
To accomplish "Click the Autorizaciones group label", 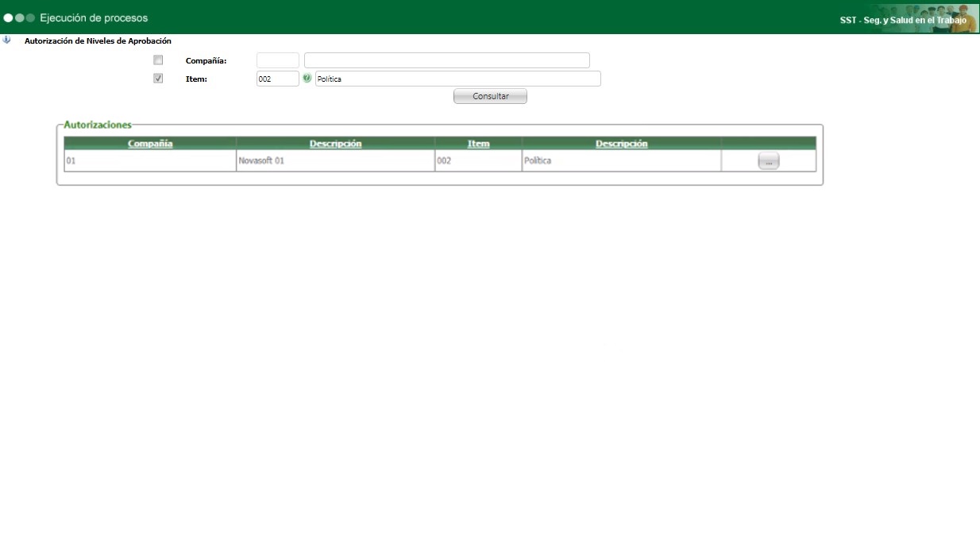I will [98, 125].
